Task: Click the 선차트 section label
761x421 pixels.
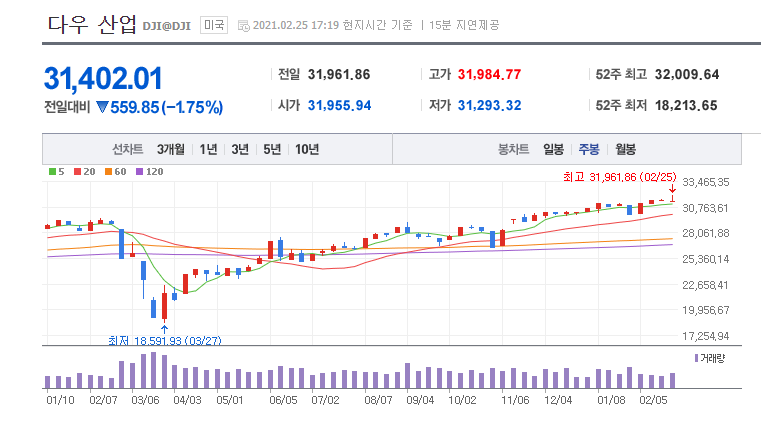Action: coord(128,149)
